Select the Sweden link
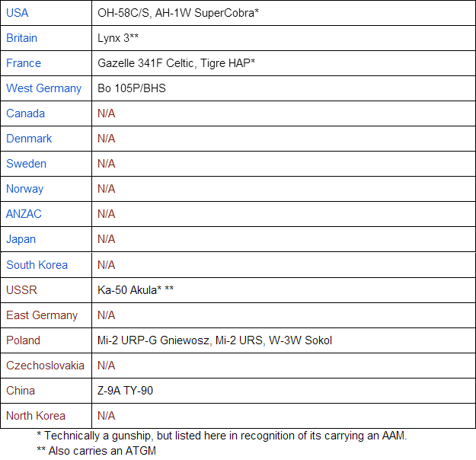Screen dimensions: 476x460 (27, 164)
